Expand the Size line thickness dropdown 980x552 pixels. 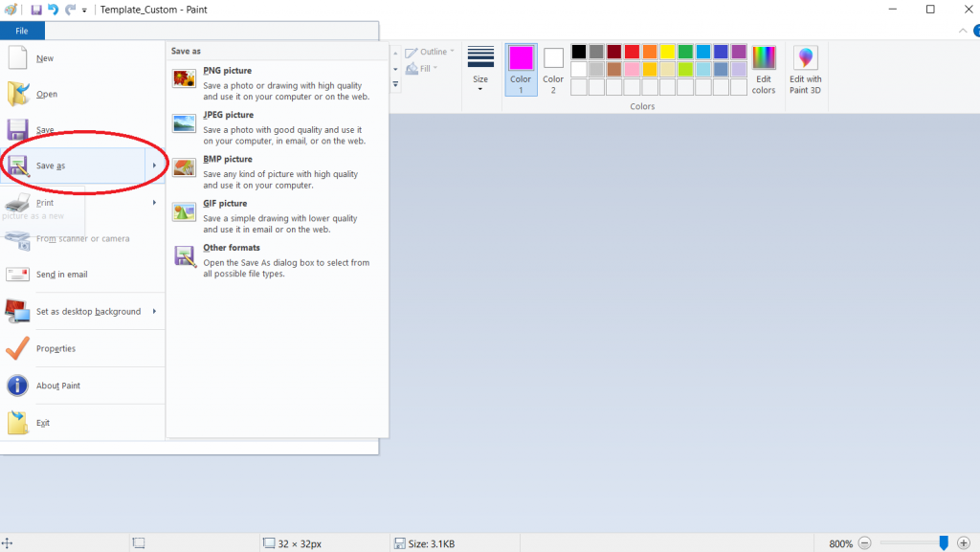click(480, 69)
